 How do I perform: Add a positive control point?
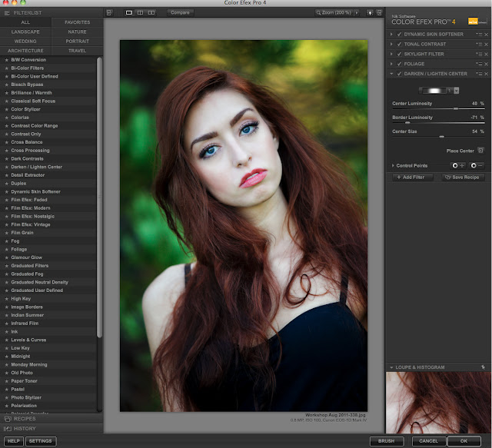(x=458, y=165)
